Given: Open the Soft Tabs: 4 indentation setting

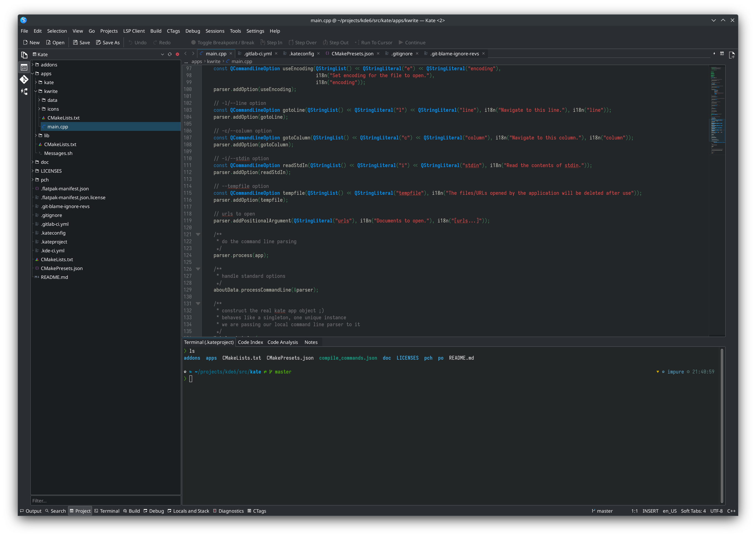Looking at the screenshot, I should pyautogui.click(x=693, y=511).
